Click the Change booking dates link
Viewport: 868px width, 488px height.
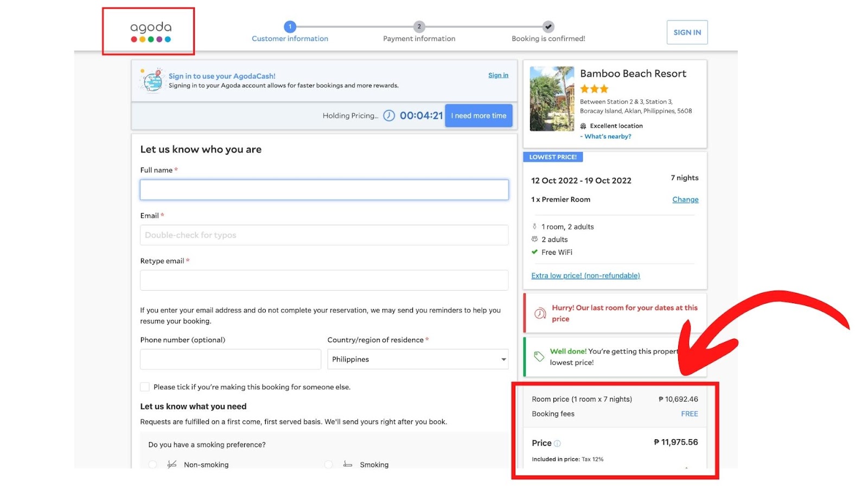point(685,200)
